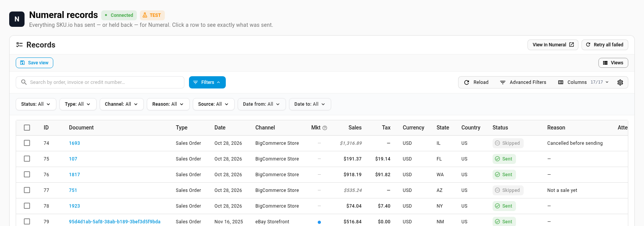
Task: Click the Sent status badge for row 79
Action: click(x=504, y=221)
